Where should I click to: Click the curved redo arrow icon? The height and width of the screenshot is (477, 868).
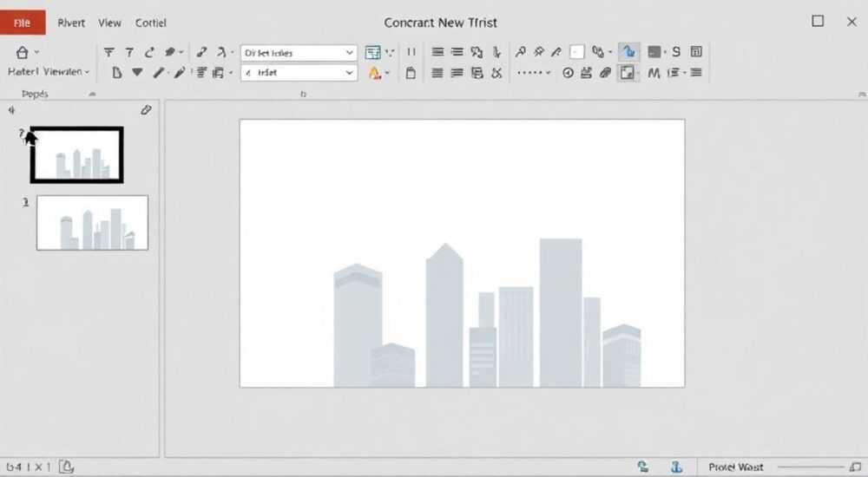click(x=149, y=53)
